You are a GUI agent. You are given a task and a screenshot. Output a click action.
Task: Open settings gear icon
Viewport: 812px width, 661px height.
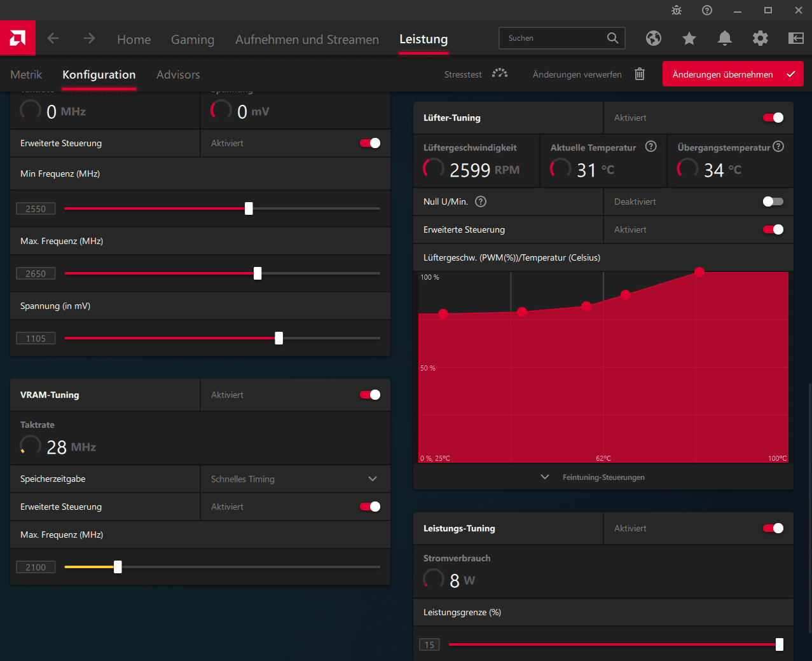(x=760, y=39)
